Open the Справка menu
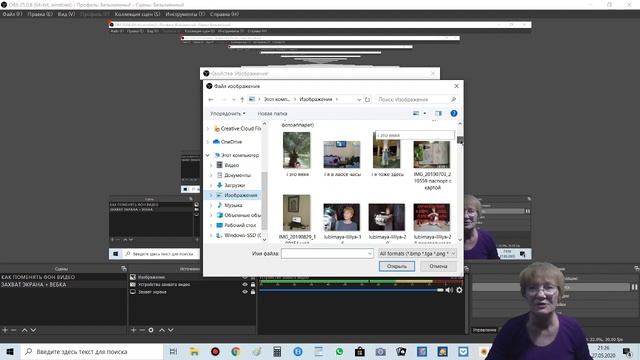The image size is (640, 360). click(224, 14)
